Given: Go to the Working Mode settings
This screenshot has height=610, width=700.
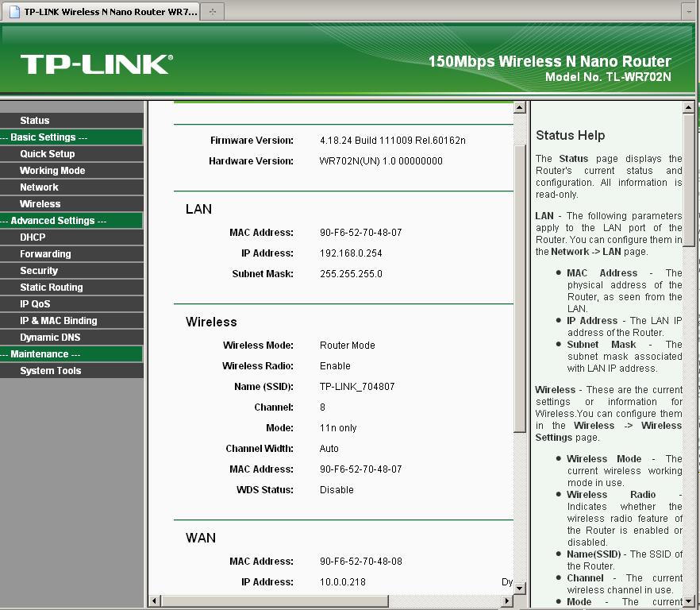Looking at the screenshot, I should point(52,171).
